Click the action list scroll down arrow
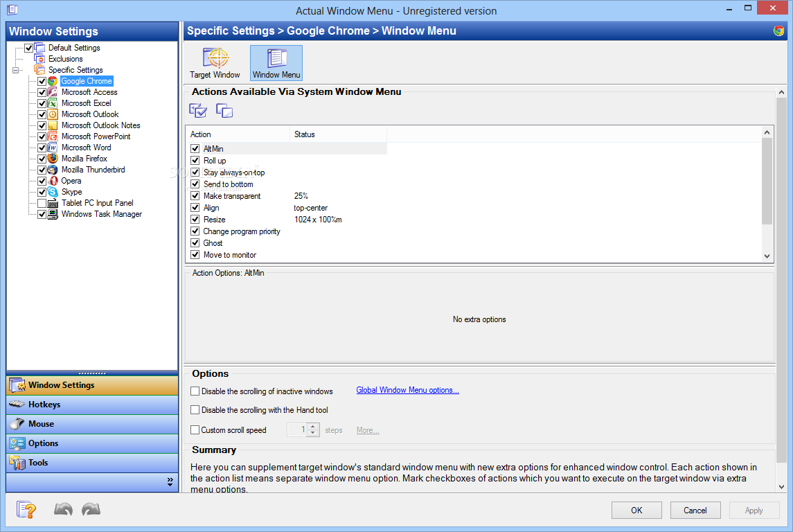Screen dimensions: 793x532 pyautogui.click(x=767, y=256)
